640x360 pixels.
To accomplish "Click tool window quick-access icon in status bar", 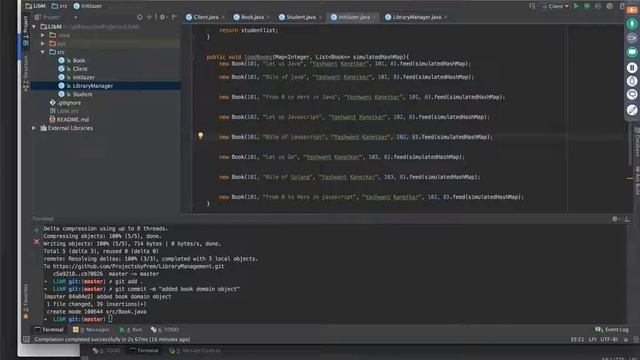I will [26, 340].
